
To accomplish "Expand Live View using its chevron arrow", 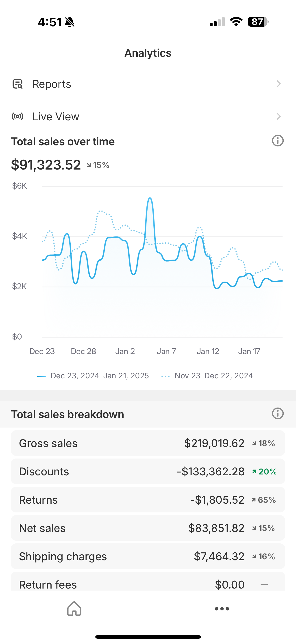I will [x=279, y=117].
